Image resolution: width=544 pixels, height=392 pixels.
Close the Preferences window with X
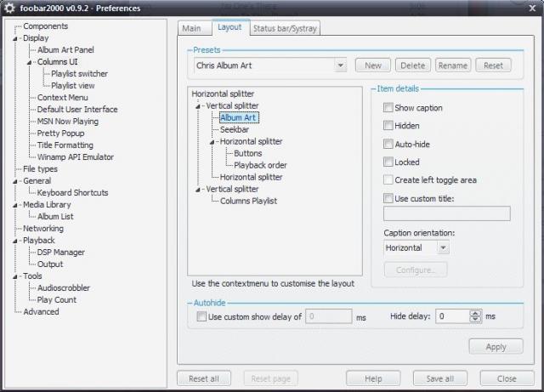[x=532, y=8]
